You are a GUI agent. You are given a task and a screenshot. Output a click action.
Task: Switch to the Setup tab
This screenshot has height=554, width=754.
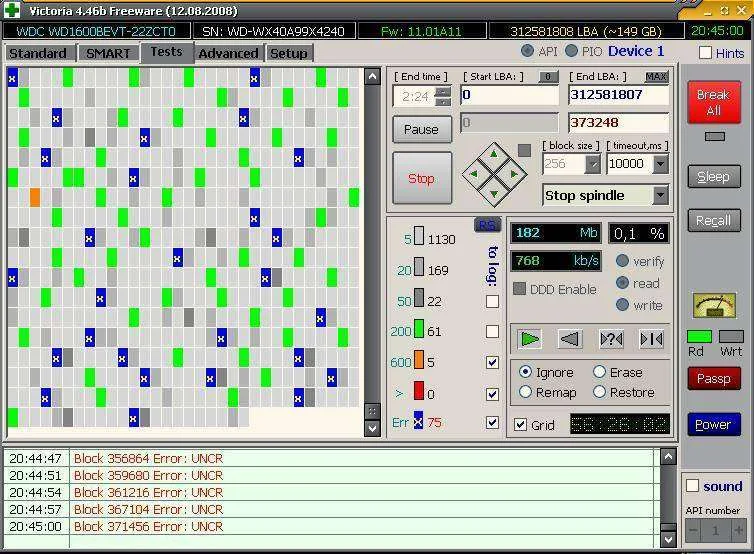pyautogui.click(x=289, y=53)
